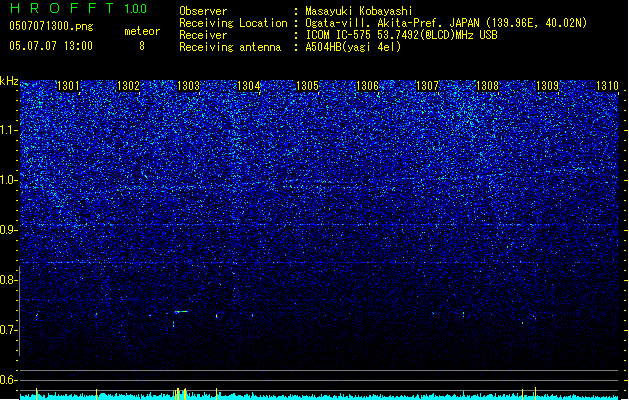
Task: Click the 0.6 kHz frequency label
Action: pyautogui.click(x=9, y=380)
